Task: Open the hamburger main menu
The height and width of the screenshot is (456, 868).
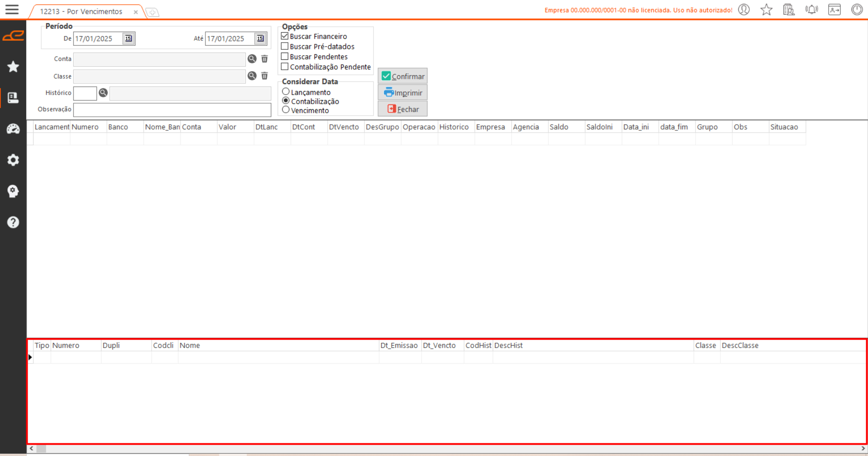Action: click(x=12, y=10)
